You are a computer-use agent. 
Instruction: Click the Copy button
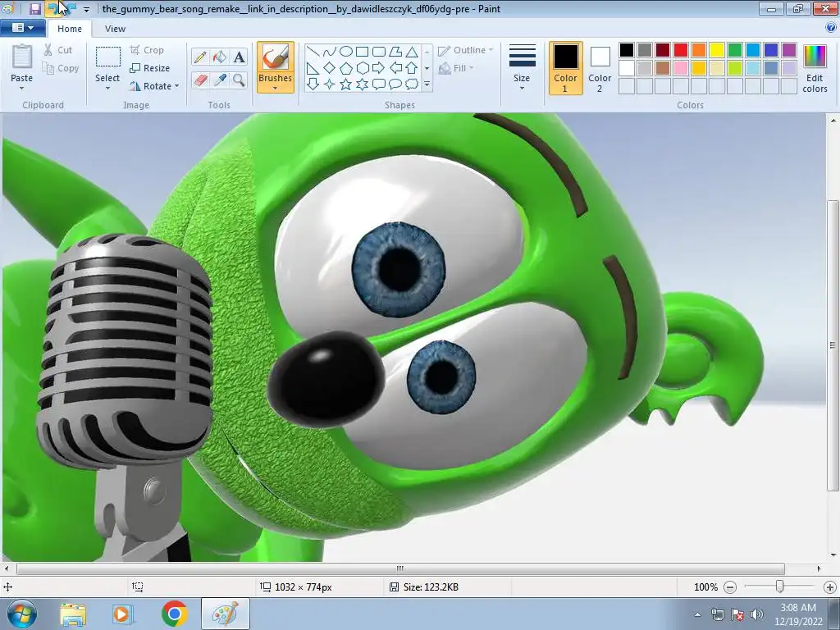[61, 68]
